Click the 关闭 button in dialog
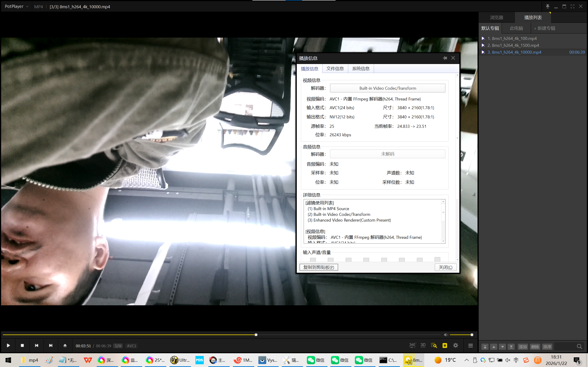 point(445,267)
